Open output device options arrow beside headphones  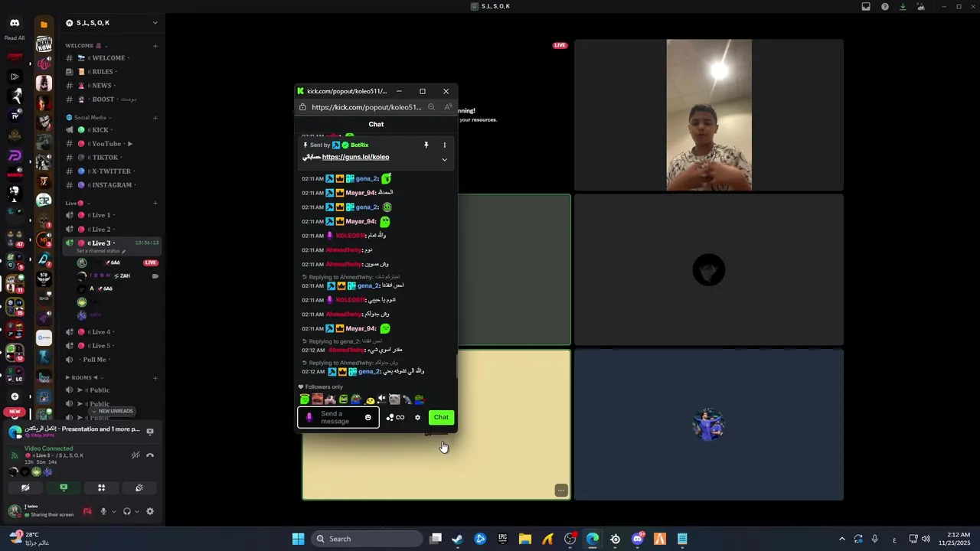tap(138, 511)
